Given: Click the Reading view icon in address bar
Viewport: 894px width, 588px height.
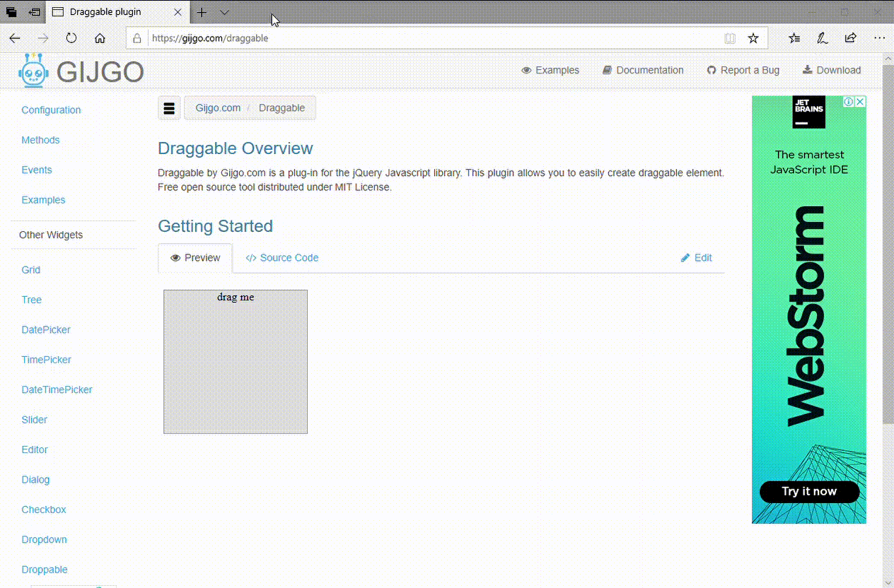Looking at the screenshot, I should [729, 37].
